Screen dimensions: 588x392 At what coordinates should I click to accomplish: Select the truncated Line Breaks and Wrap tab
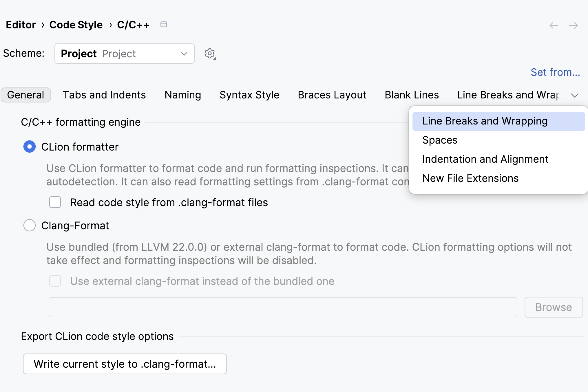click(508, 95)
